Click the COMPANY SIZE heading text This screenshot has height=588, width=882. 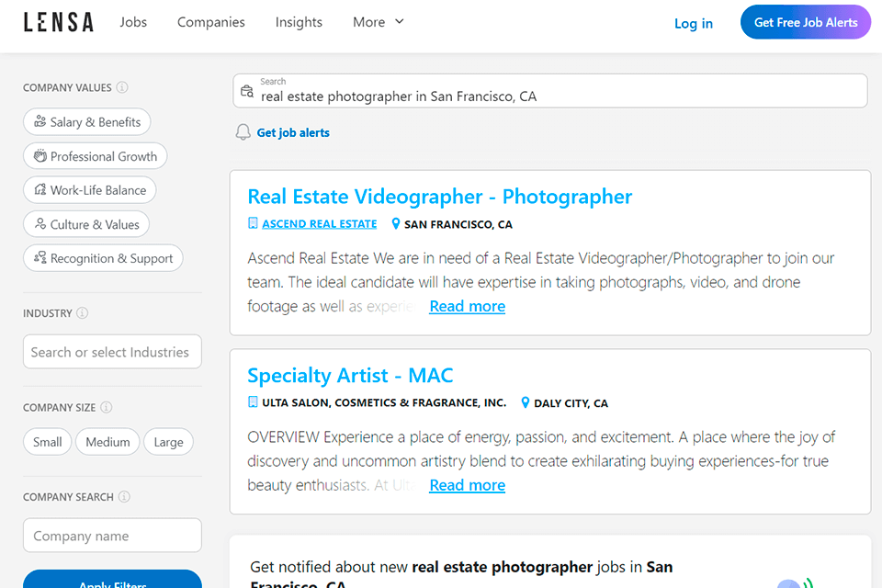pyautogui.click(x=59, y=408)
